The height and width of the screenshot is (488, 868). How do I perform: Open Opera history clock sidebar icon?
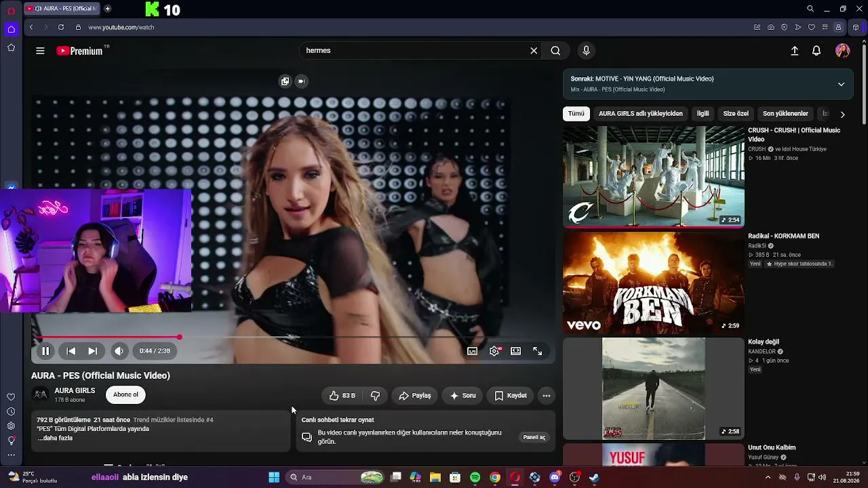(x=11, y=411)
